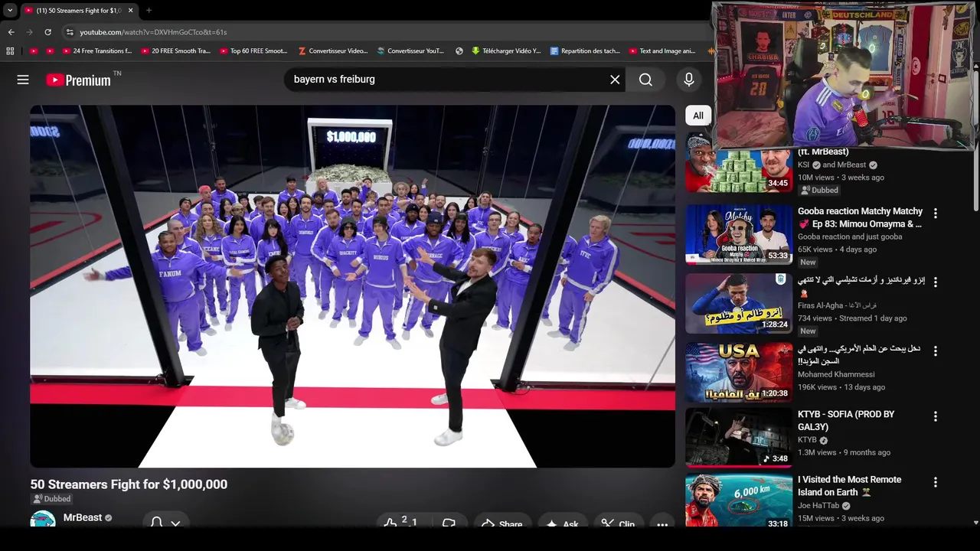
Task: Close the 50 Streamers Fight tab
Action: pos(130,11)
